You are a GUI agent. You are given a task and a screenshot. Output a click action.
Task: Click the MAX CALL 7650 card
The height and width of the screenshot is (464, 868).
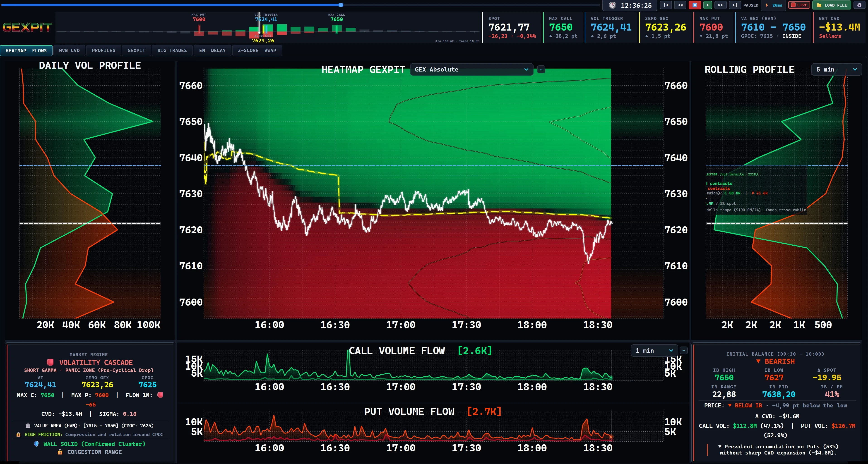pos(563,27)
